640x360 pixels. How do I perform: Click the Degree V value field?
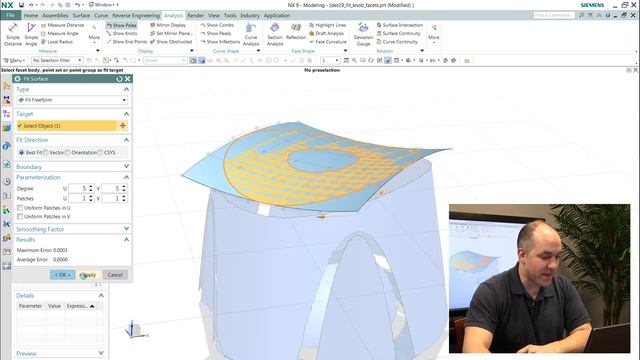click(111, 188)
